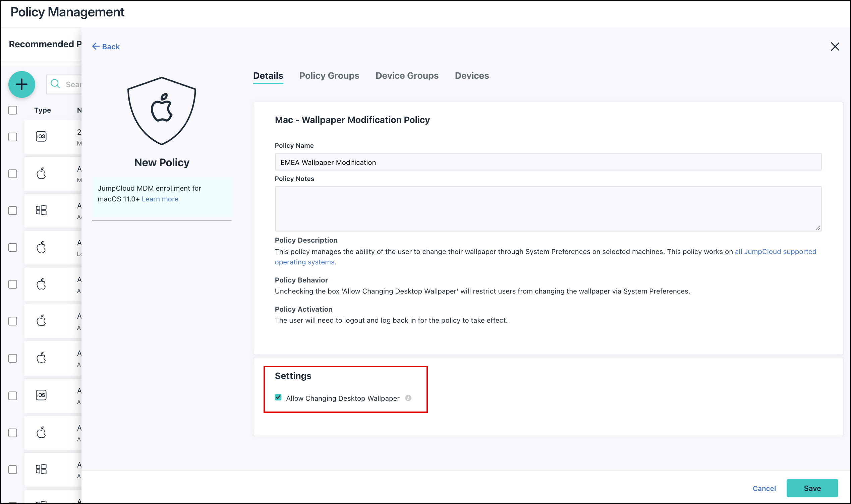Click the Apple shield policy icon
This screenshot has height=504, width=851.
(162, 111)
